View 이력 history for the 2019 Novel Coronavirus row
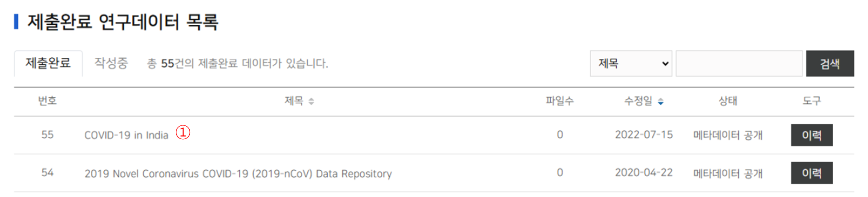Screen dimensions: 868x197 (x=812, y=173)
